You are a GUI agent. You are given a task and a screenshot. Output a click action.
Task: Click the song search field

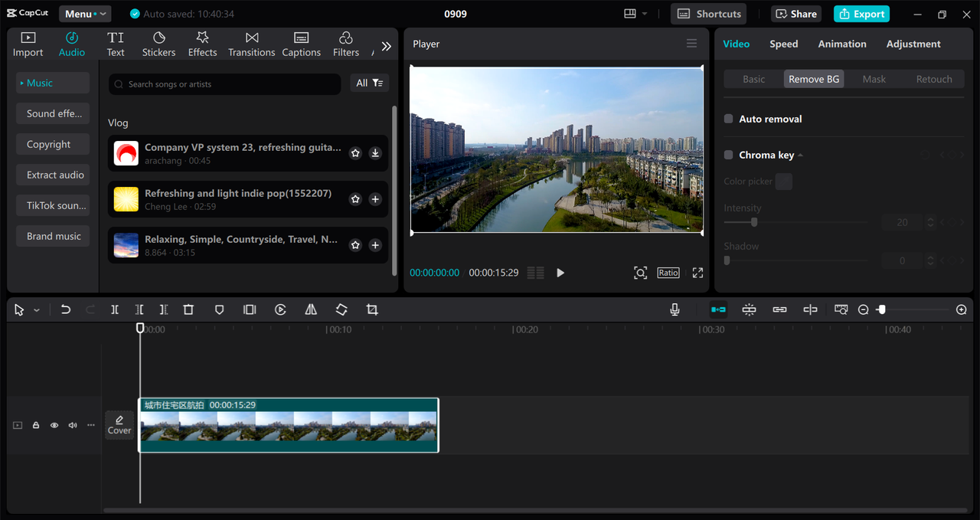[x=224, y=84]
